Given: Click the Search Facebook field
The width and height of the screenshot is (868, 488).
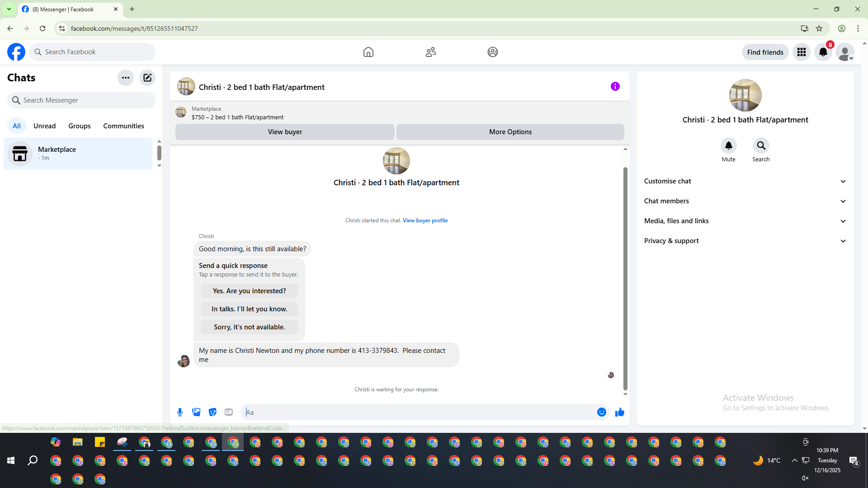Looking at the screenshot, I should pos(92,52).
